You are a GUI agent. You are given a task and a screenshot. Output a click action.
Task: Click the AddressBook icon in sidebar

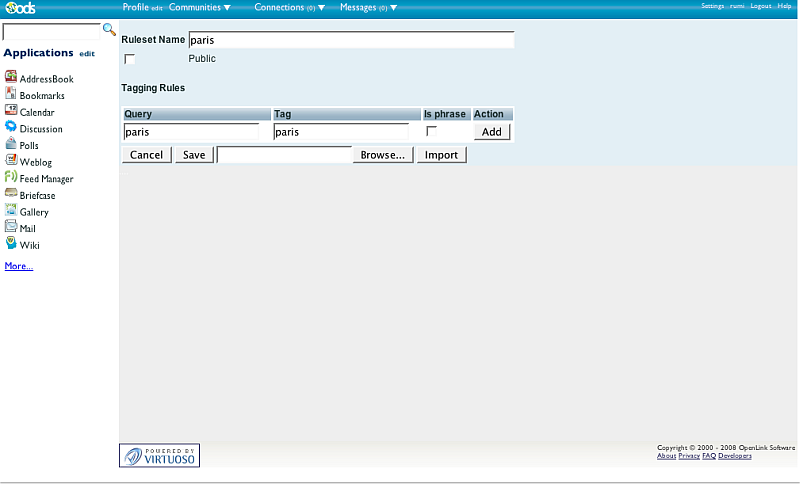click(11, 78)
